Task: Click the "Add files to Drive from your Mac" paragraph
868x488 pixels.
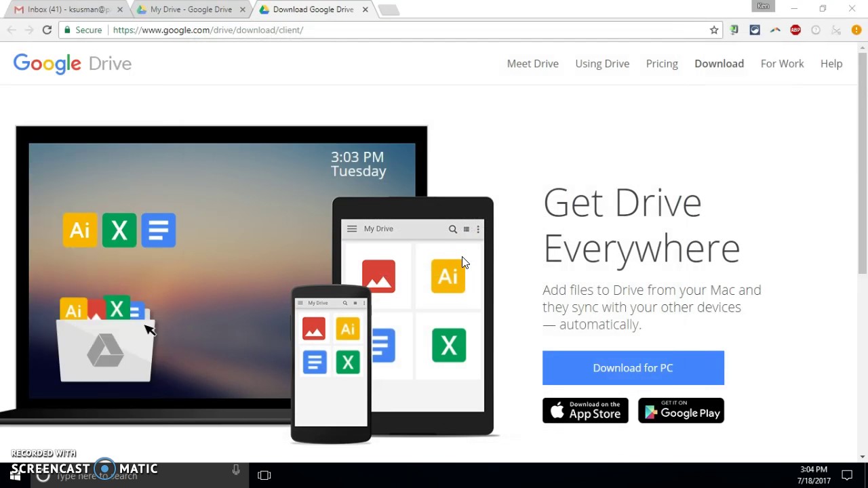Action: (x=652, y=307)
